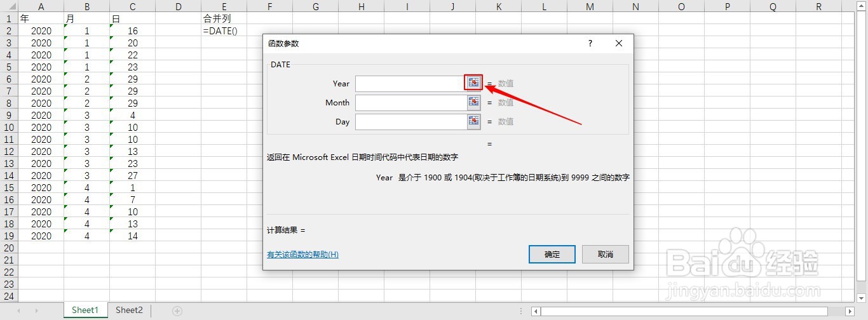Click cell C2 with value 16
Screen dimensions: 868x320
[x=132, y=30]
